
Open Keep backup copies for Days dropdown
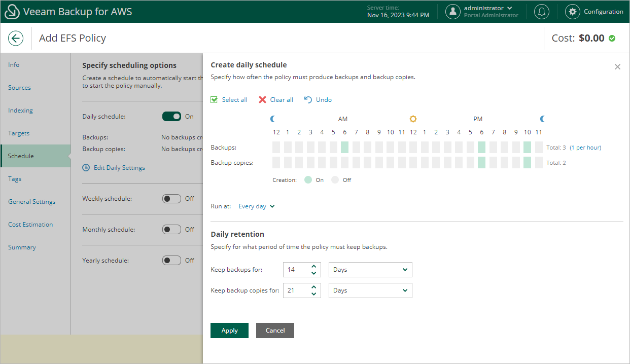coord(370,290)
